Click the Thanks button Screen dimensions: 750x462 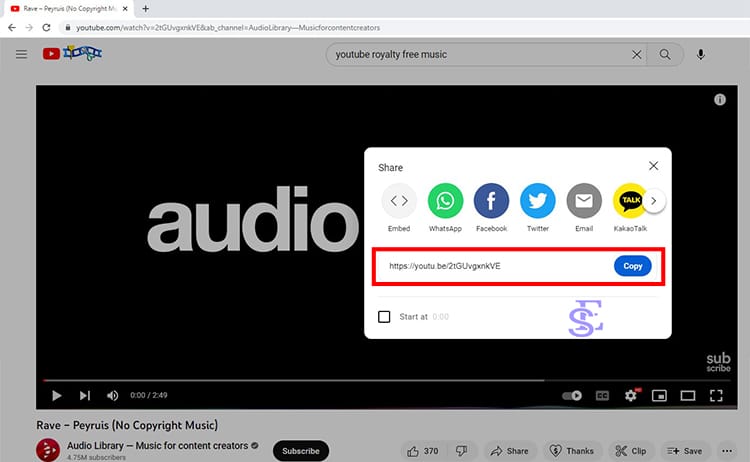pos(572,451)
